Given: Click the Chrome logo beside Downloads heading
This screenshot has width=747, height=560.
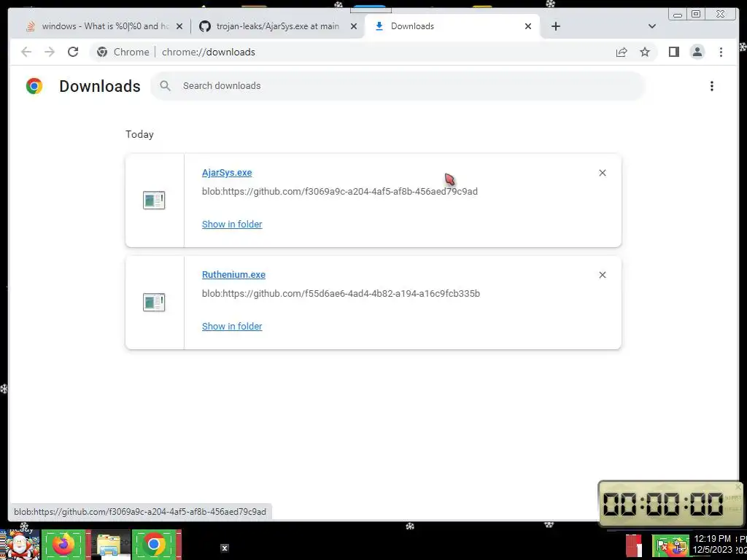Looking at the screenshot, I should coord(34,86).
